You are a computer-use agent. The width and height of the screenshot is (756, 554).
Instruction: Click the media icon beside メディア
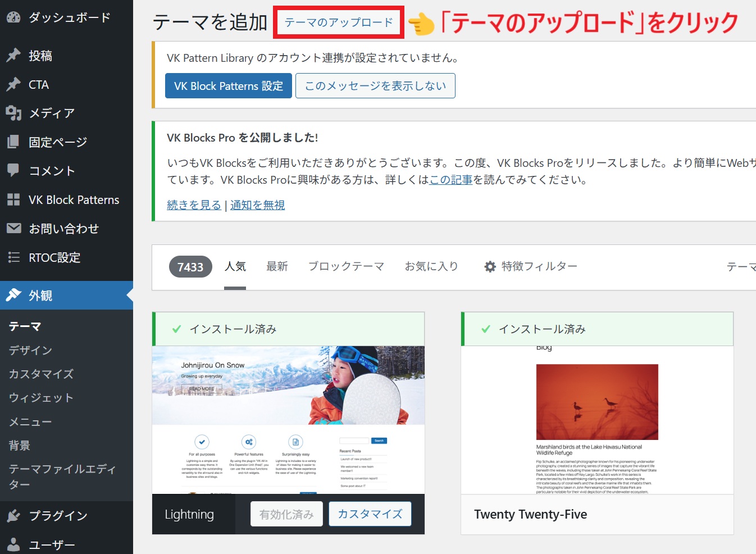(13, 113)
